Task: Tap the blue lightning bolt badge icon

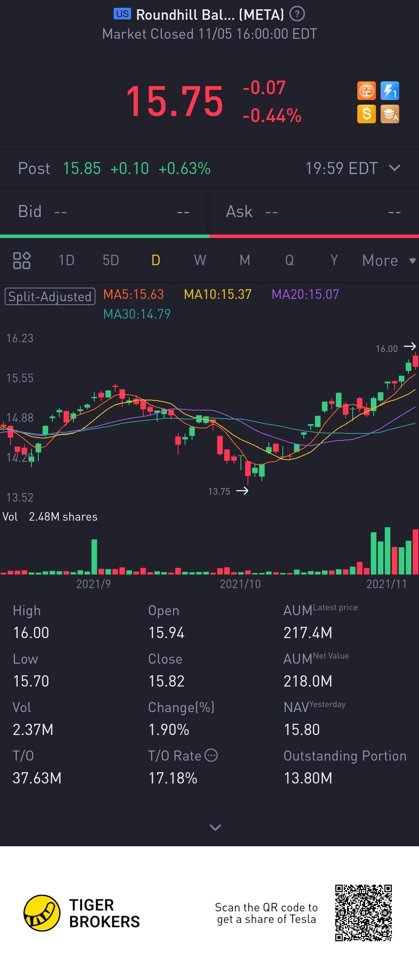Action: coord(390,91)
